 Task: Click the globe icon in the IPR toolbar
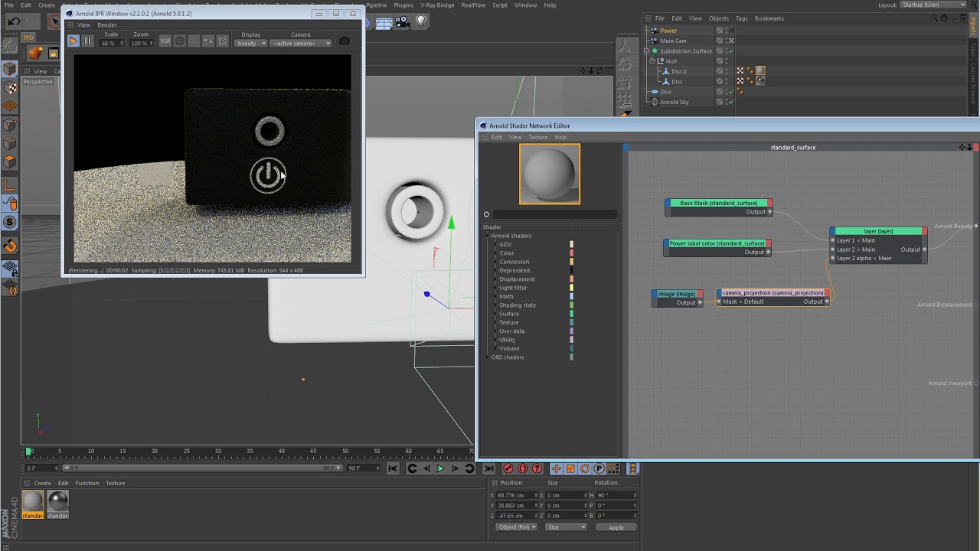(180, 41)
